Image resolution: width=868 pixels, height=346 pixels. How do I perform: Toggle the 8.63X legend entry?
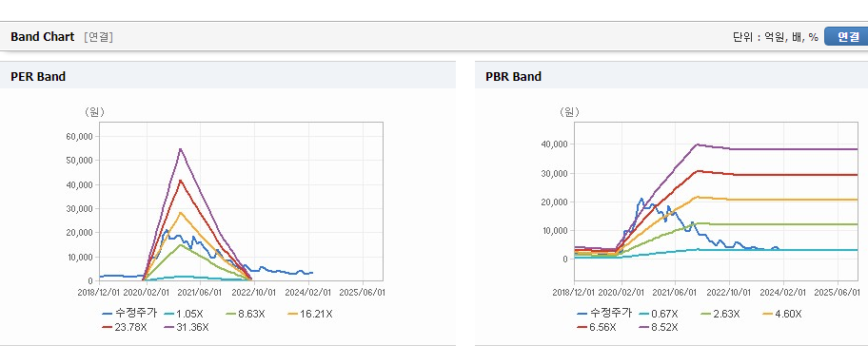pos(246,314)
